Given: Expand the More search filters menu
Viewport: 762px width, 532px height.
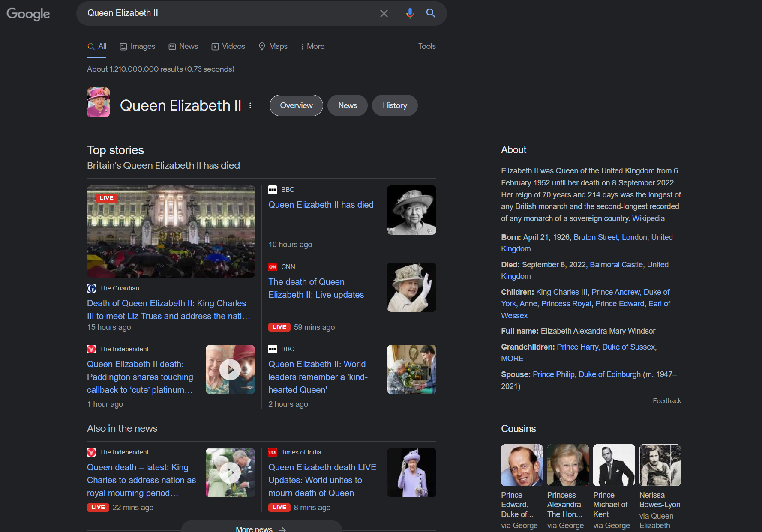Looking at the screenshot, I should [312, 46].
